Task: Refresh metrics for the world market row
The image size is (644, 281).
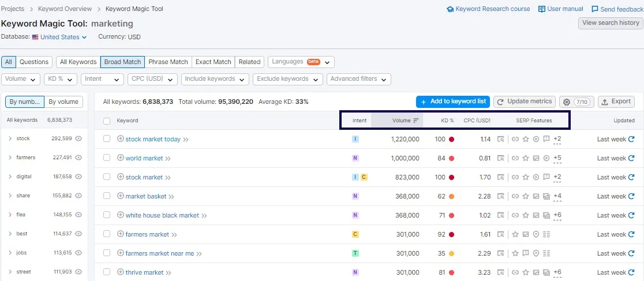Action: pos(631,158)
